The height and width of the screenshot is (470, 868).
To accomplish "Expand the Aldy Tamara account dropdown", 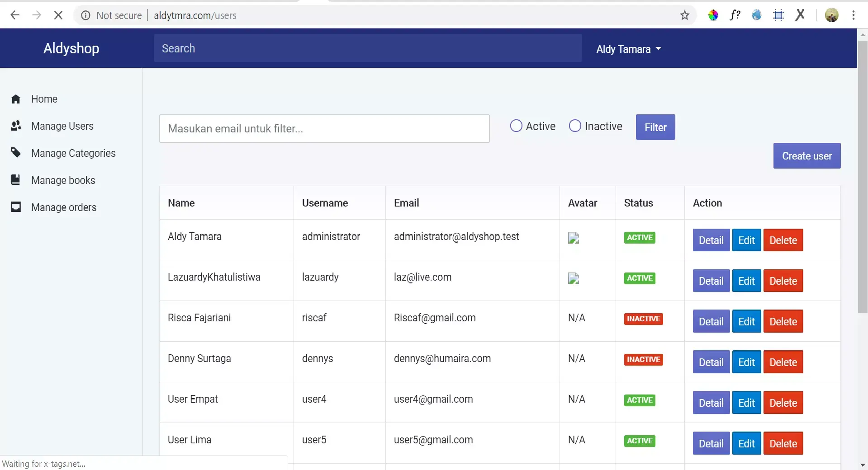I will tap(629, 49).
